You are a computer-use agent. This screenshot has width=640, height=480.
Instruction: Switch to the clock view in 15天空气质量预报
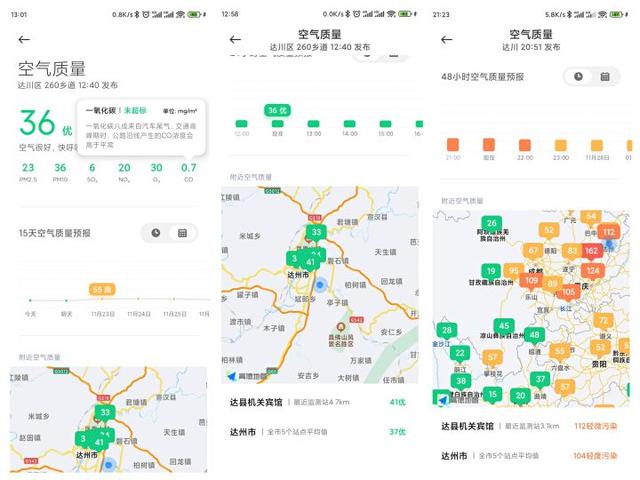tap(156, 233)
